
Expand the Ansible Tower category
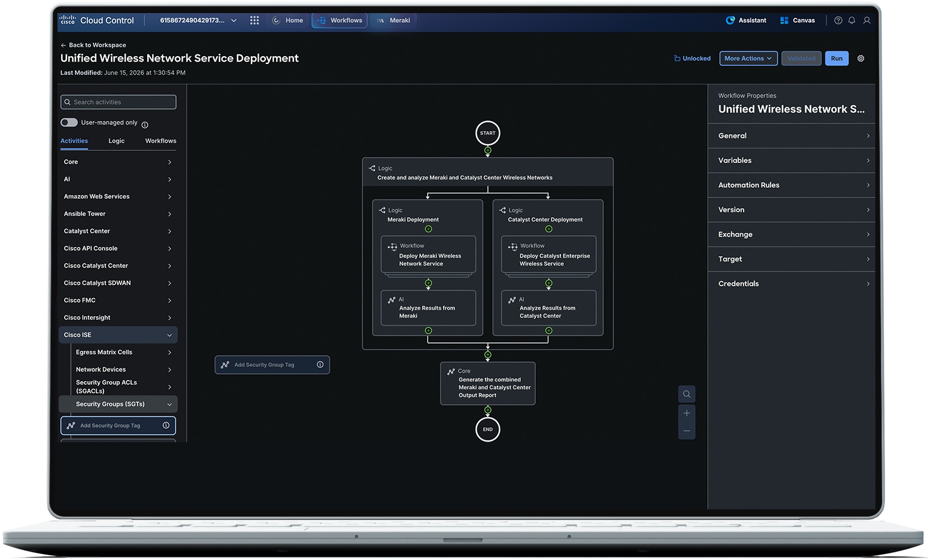coord(118,214)
